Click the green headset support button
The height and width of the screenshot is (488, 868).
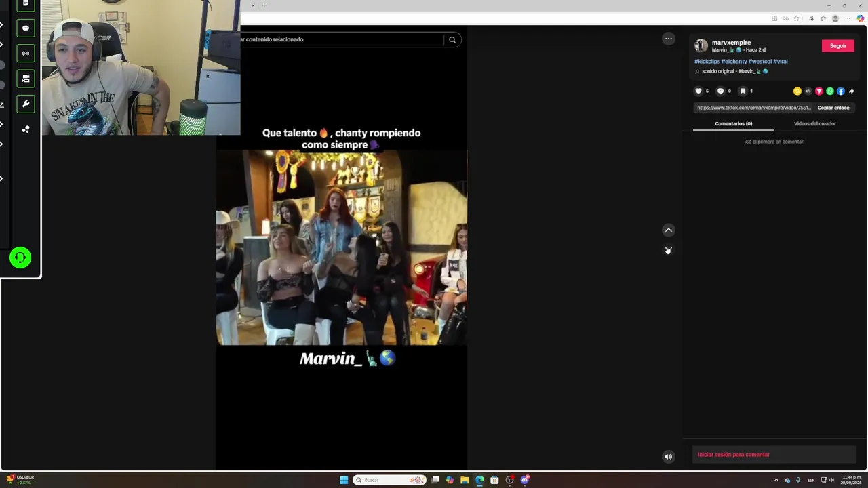click(20, 258)
